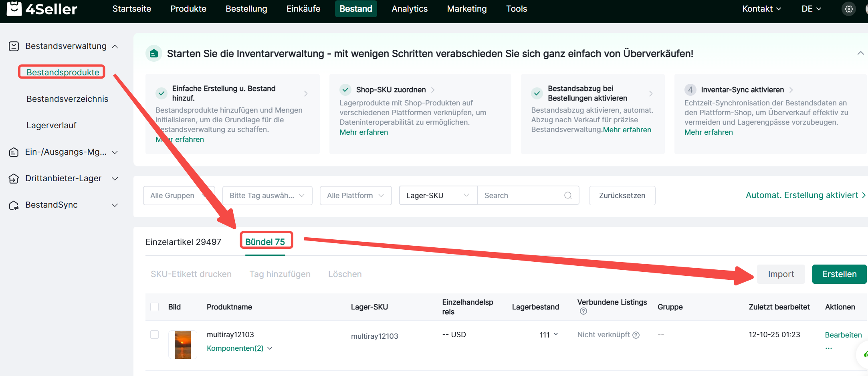Viewport: 868px width, 376px height.
Task: Open the Alle Plattform dropdown
Action: tap(355, 196)
